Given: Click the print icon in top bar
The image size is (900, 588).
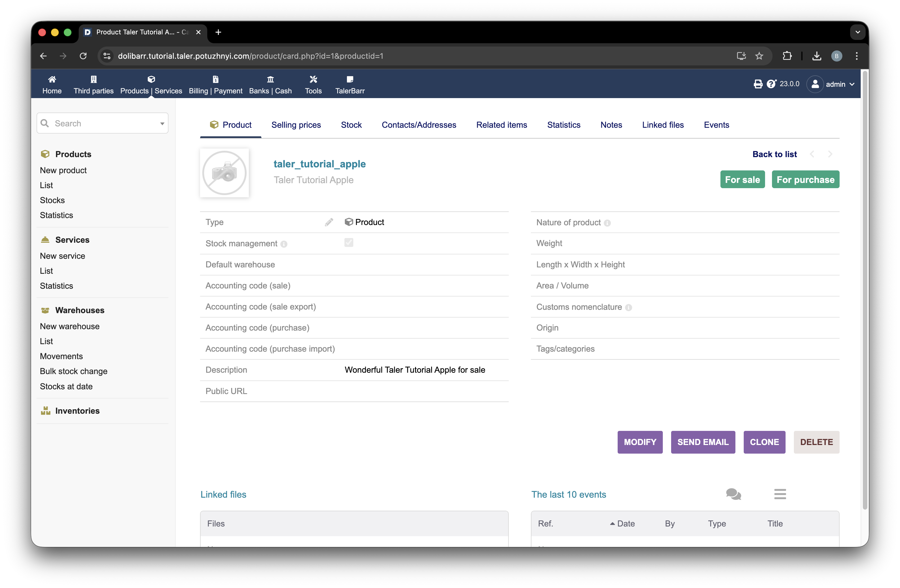Looking at the screenshot, I should tap(758, 84).
